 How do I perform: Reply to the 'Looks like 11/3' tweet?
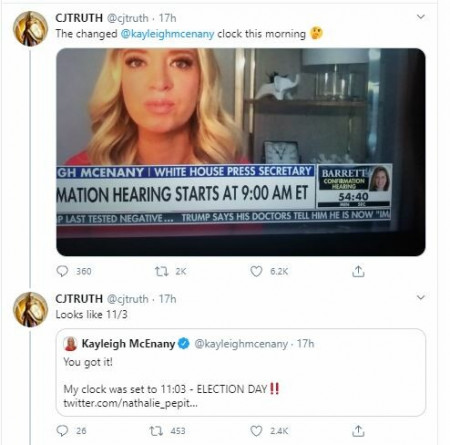(62, 431)
